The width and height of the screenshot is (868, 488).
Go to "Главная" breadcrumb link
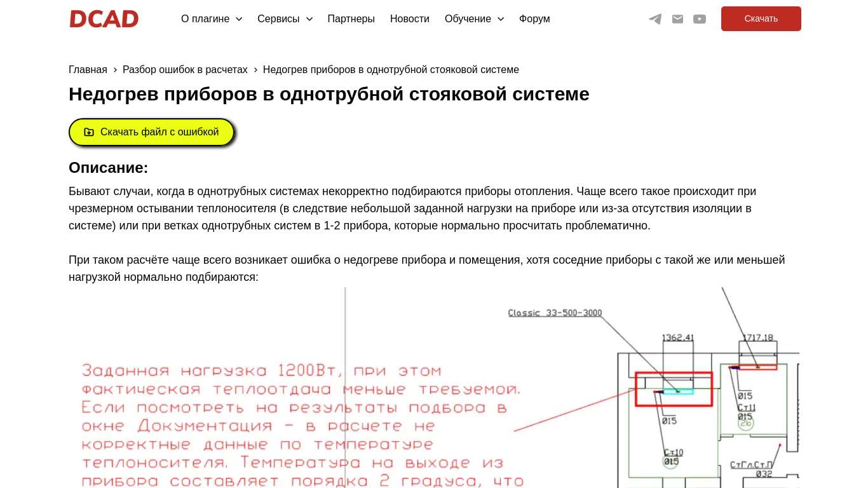[88, 69]
